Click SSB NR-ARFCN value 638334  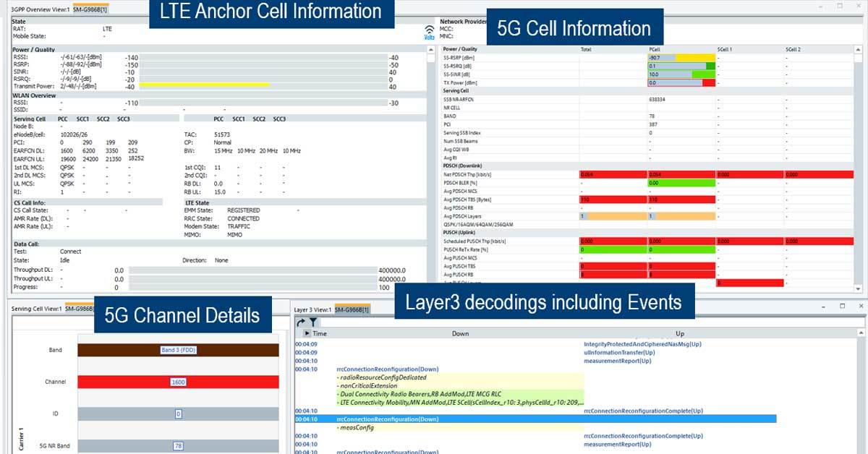(x=658, y=99)
